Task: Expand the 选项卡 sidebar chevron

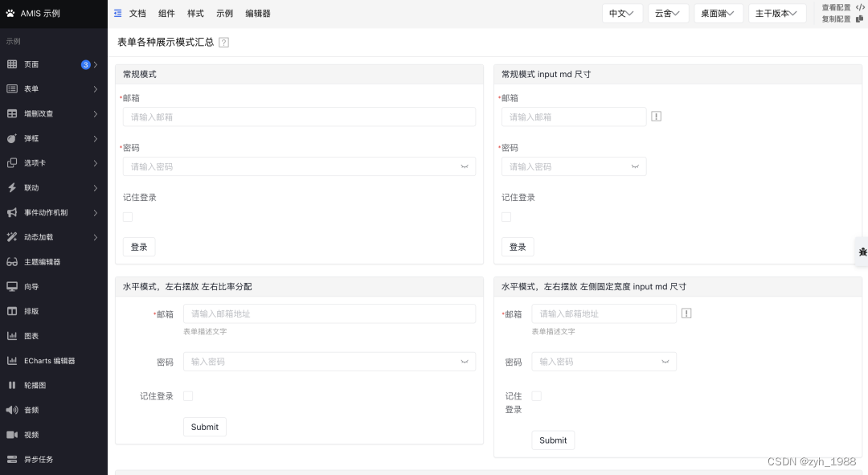Action: tap(96, 163)
